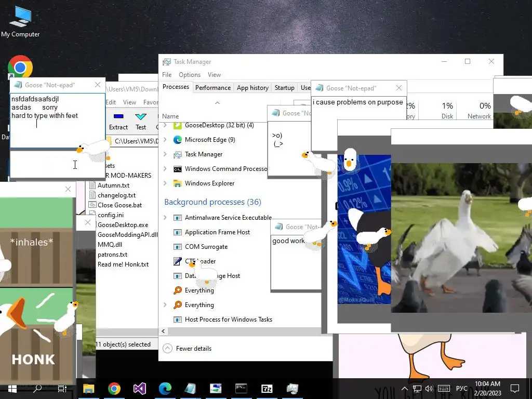The width and height of the screenshot is (532, 399).
Task: Click Test in the 7-Zip toolbar
Action: point(141,122)
